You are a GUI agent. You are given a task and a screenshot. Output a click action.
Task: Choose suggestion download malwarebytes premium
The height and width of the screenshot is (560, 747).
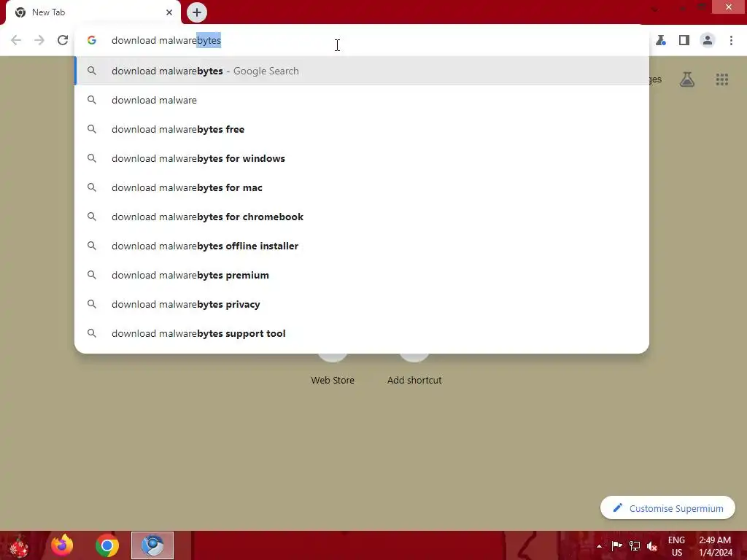(362, 275)
